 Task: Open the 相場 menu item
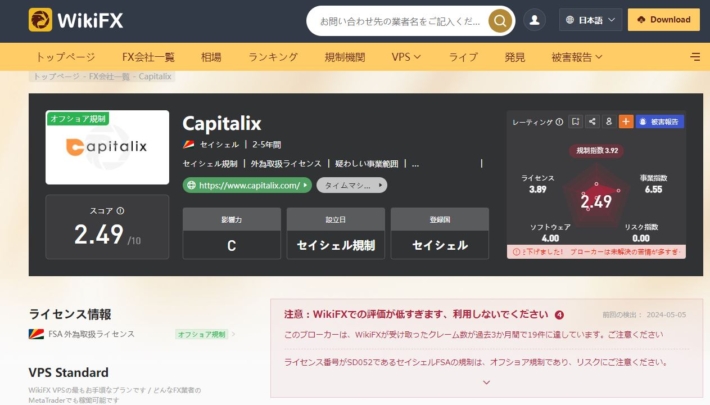(x=211, y=57)
